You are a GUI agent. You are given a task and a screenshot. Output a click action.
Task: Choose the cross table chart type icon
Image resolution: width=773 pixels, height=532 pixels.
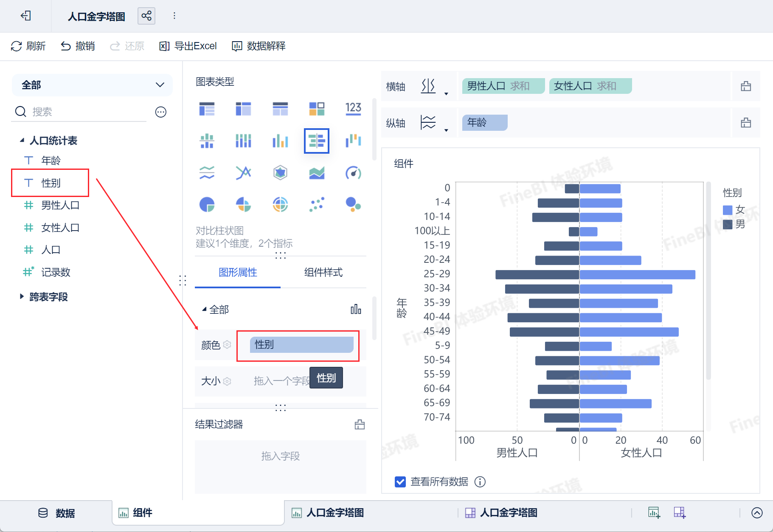point(244,109)
